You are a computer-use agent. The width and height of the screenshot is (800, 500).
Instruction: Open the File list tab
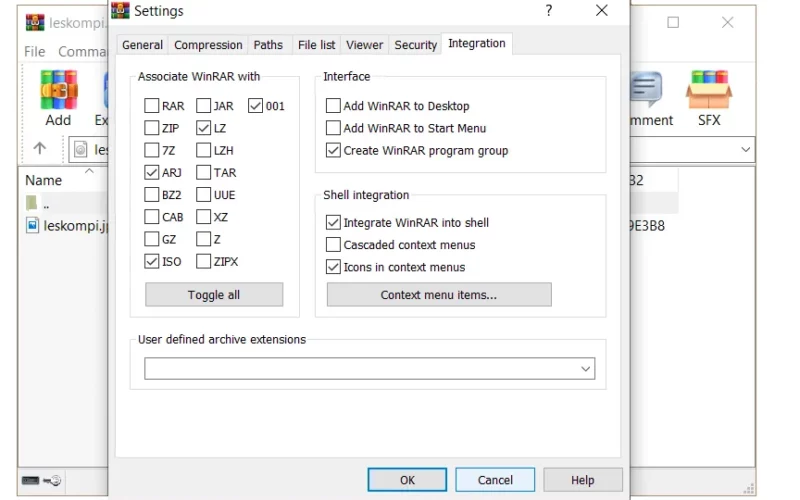[x=316, y=45]
